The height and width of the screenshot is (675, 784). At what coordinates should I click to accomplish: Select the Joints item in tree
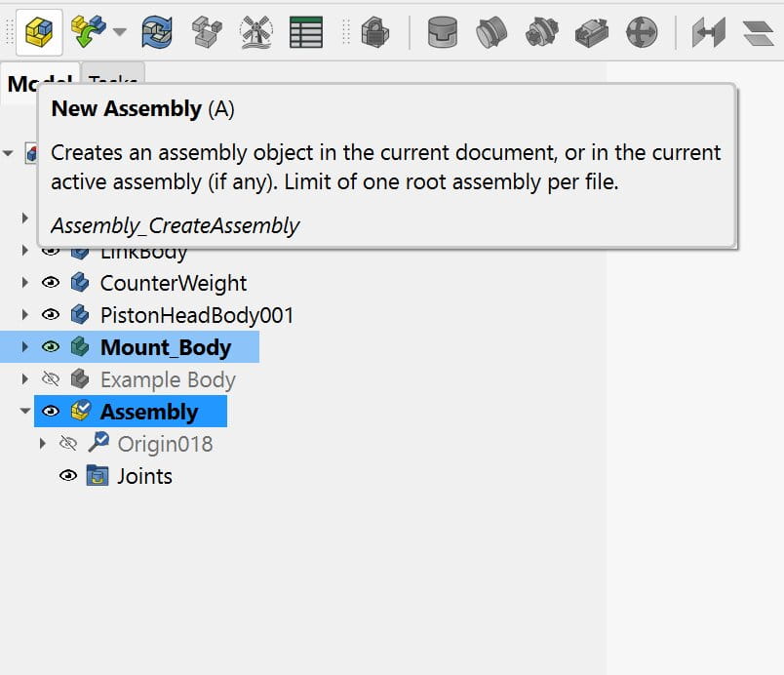144,476
